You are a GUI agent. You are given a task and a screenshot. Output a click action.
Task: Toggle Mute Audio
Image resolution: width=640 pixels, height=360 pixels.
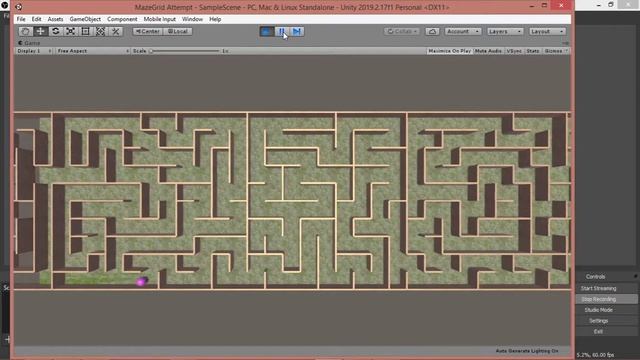coord(488,51)
